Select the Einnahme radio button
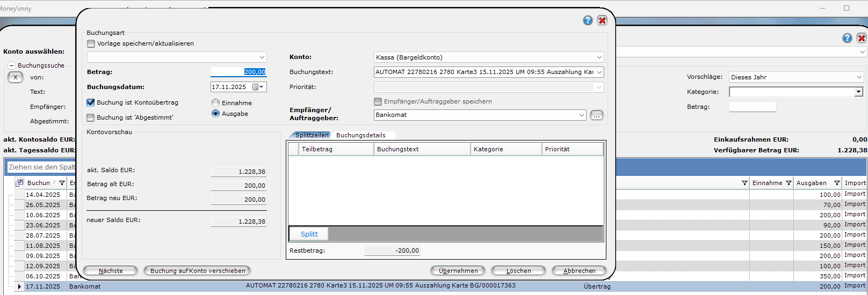Viewport: 868px width, 295px height. (x=216, y=103)
